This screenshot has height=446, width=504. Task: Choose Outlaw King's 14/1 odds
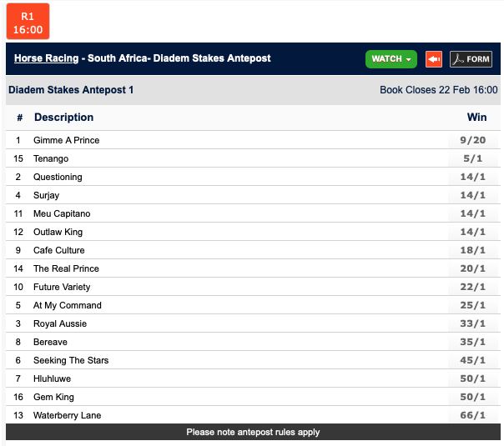click(x=472, y=232)
